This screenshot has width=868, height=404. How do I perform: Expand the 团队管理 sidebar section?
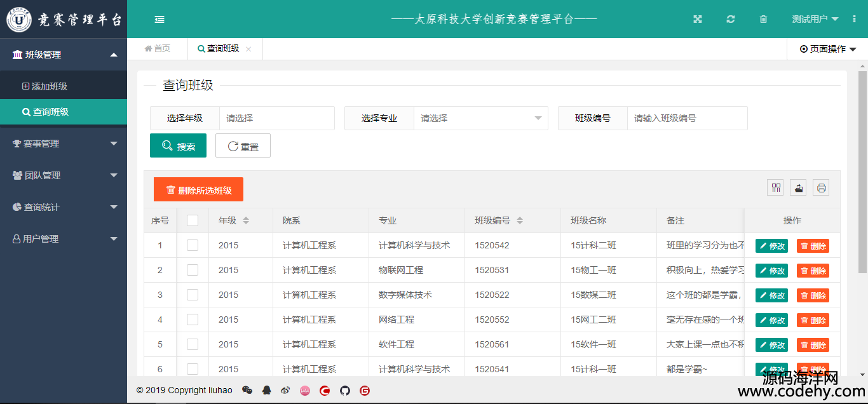coord(64,175)
